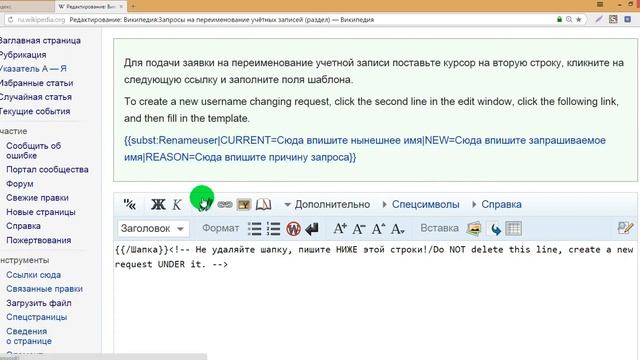Open Свежие правки
Viewport: 640px width, 360px height.
tap(37, 198)
